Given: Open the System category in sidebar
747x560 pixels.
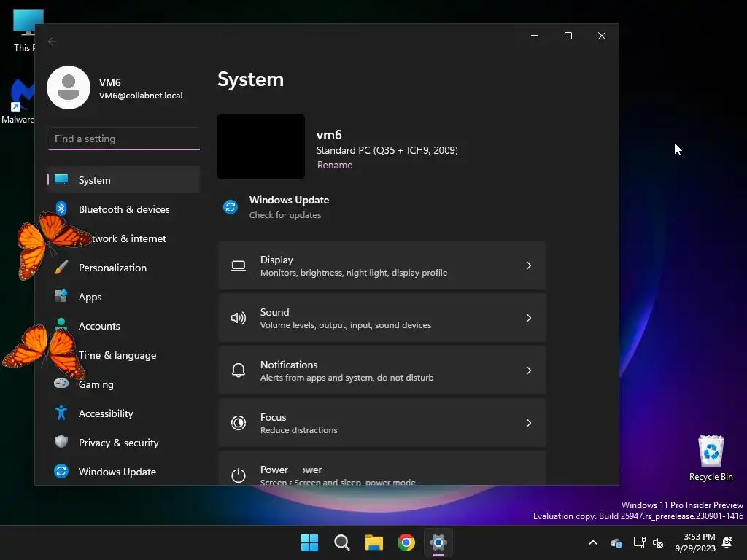Looking at the screenshot, I should pyautogui.click(x=123, y=180).
